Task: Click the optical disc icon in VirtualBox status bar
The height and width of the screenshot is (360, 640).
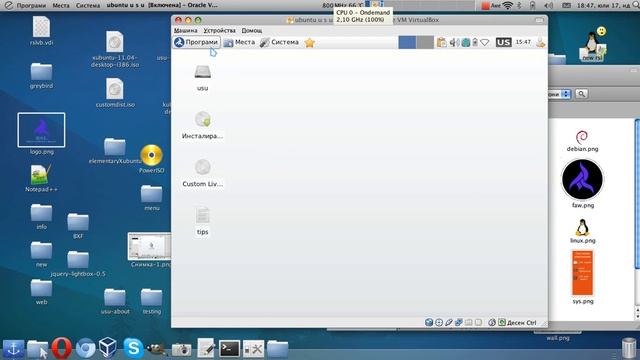Action: [x=439, y=322]
